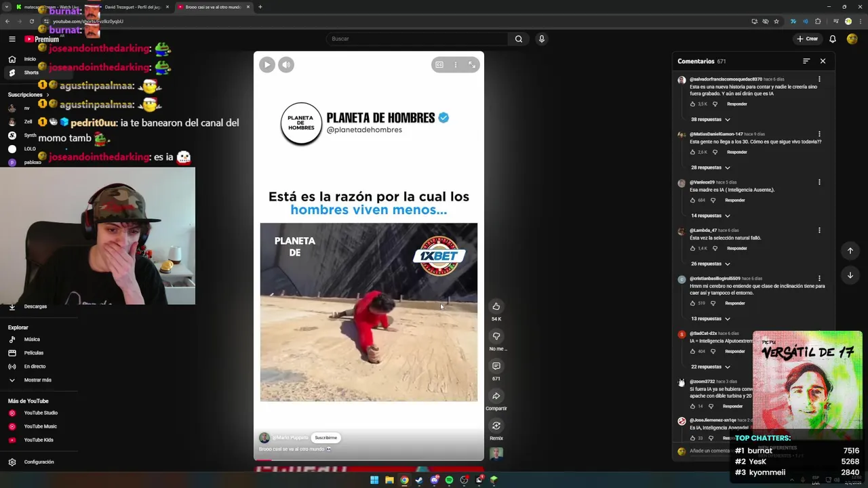The width and height of the screenshot is (868, 488).
Task: Expand 13 respuestas thread
Action: tap(710, 319)
